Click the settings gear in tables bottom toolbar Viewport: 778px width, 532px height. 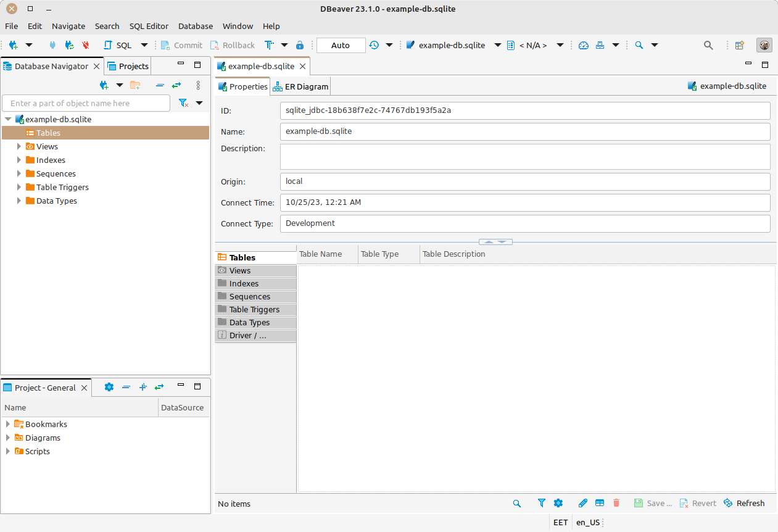click(x=558, y=503)
